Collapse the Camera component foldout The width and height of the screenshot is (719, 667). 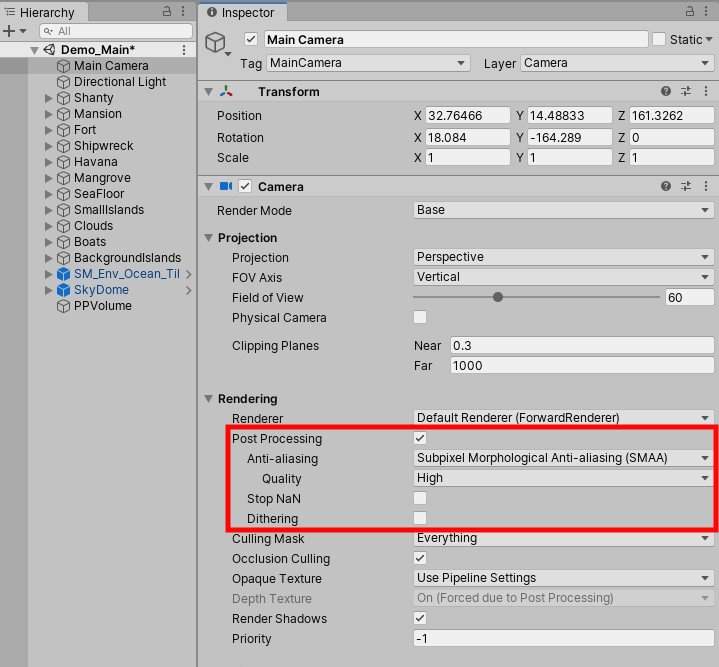(209, 187)
